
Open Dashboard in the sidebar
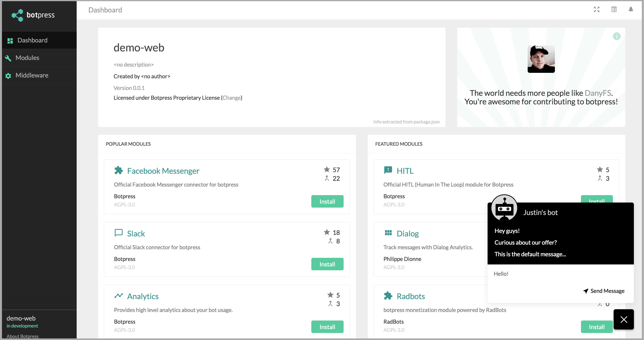[32, 40]
